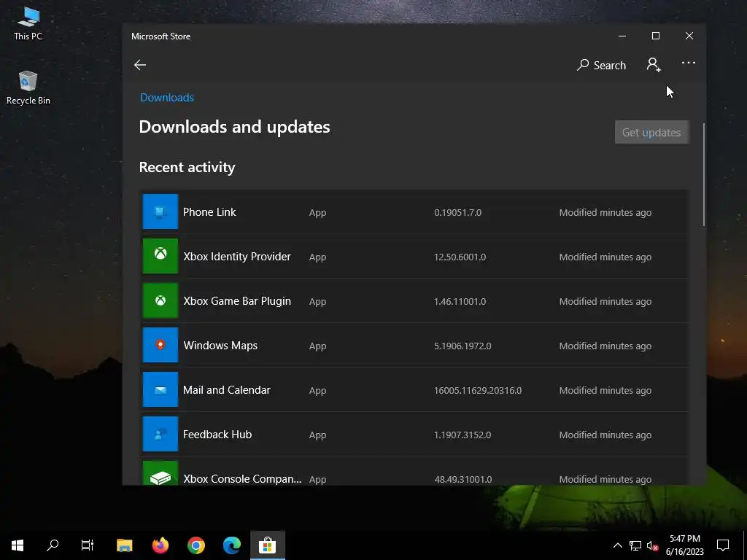Click the Microsoft Store taskbar icon
The height and width of the screenshot is (560, 747).
pyautogui.click(x=268, y=545)
